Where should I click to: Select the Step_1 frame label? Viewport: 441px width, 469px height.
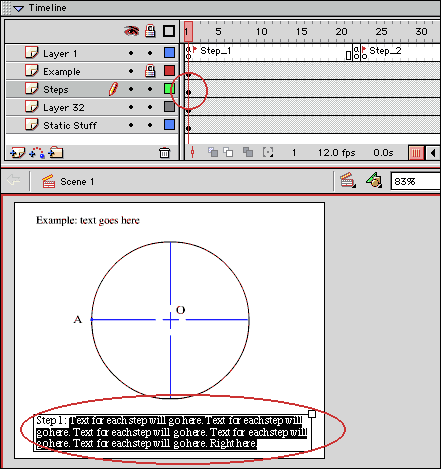(x=215, y=51)
